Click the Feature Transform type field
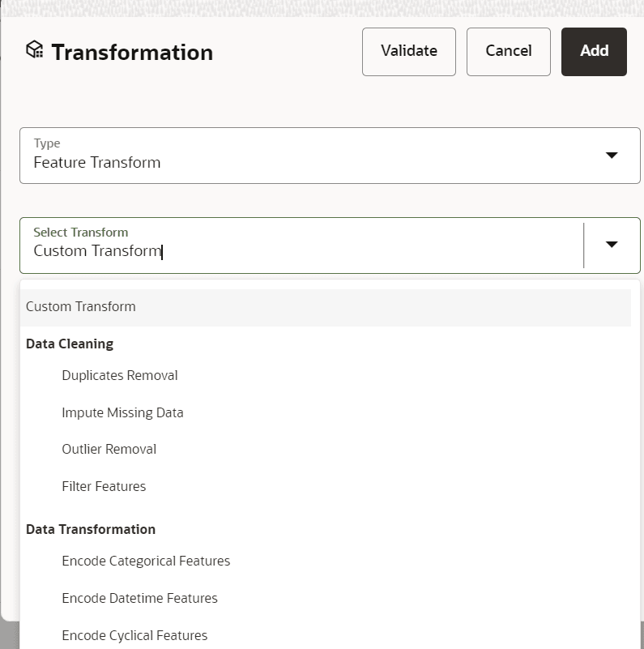This screenshot has height=649, width=644. pos(97,162)
